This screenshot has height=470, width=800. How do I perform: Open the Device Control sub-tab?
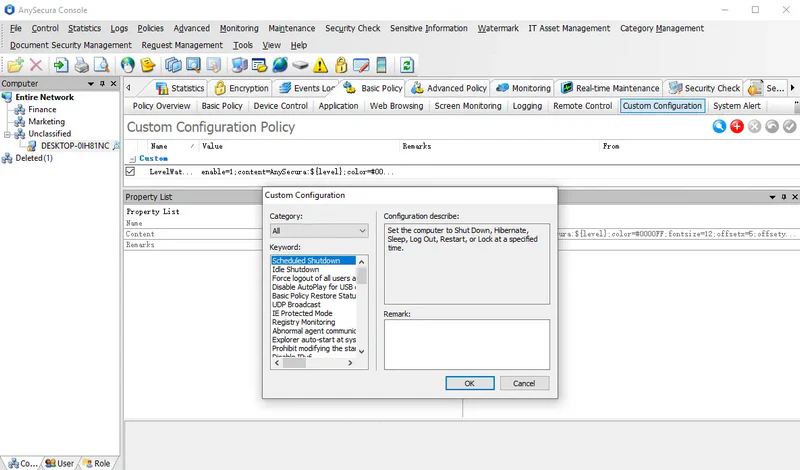[x=281, y=106]
